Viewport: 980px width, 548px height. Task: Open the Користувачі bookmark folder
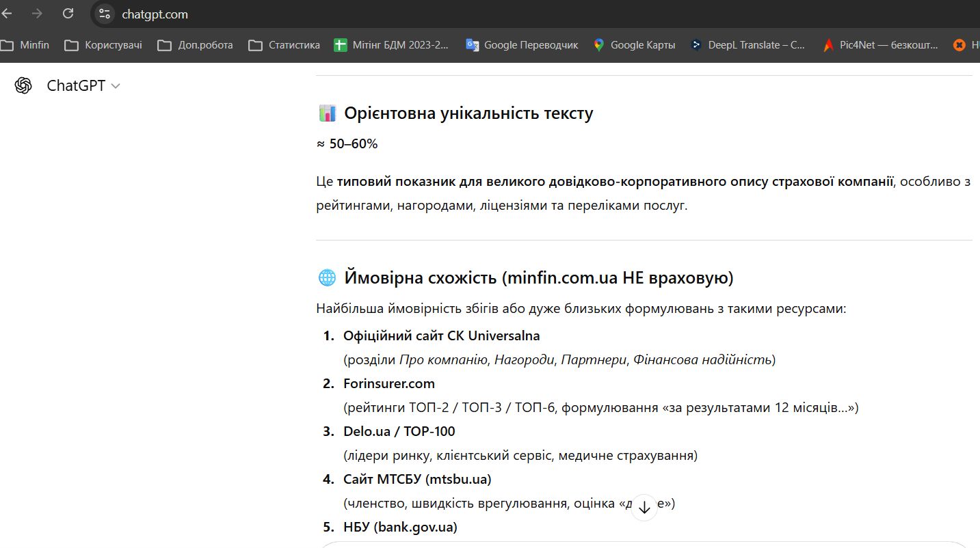coord(103,45)
